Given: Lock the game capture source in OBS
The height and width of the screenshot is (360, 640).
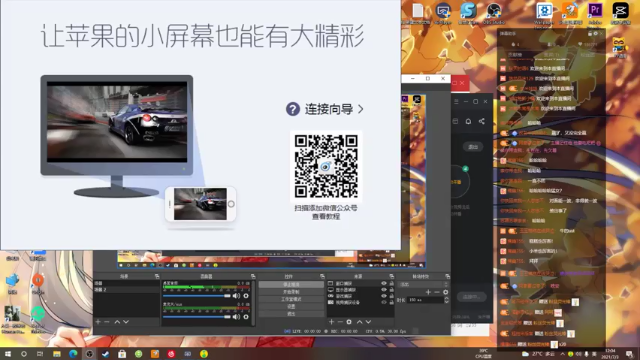Looking at the screenshot, I should point(391,296).
